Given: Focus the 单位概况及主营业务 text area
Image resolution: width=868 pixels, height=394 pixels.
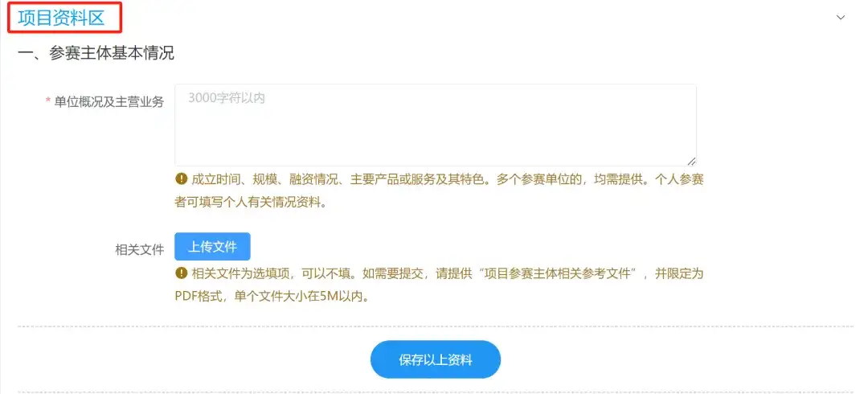Looking at the screenshot, I should [436, 125].
